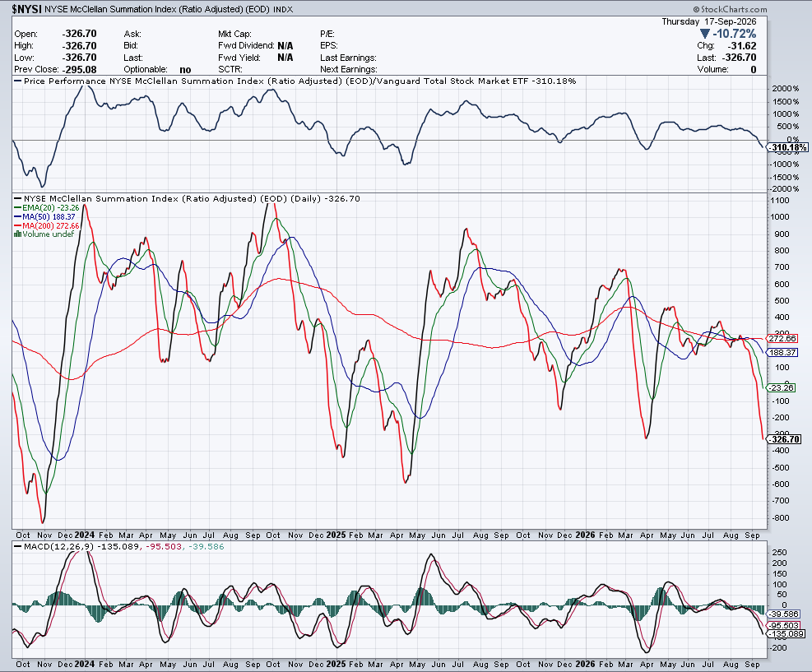Viewport: 812px width, 672px height.
Task: Click the 272.66 MA(200) value tag
Action: 782,339
